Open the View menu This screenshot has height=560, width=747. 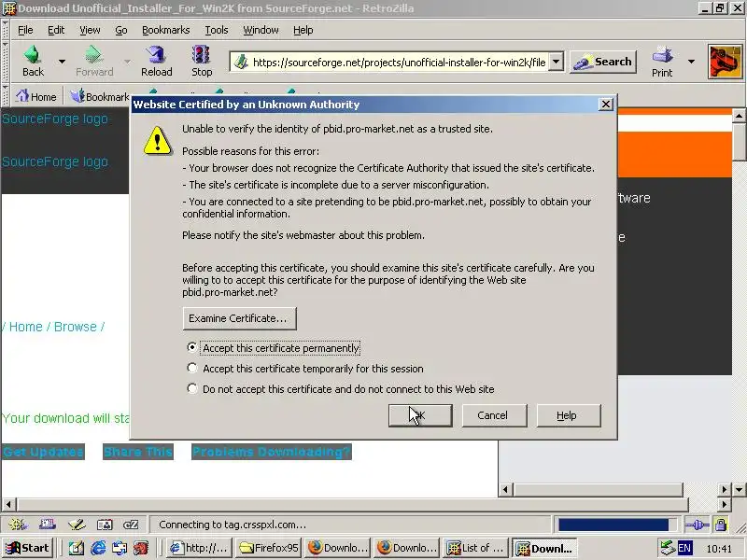click(90, 30)
